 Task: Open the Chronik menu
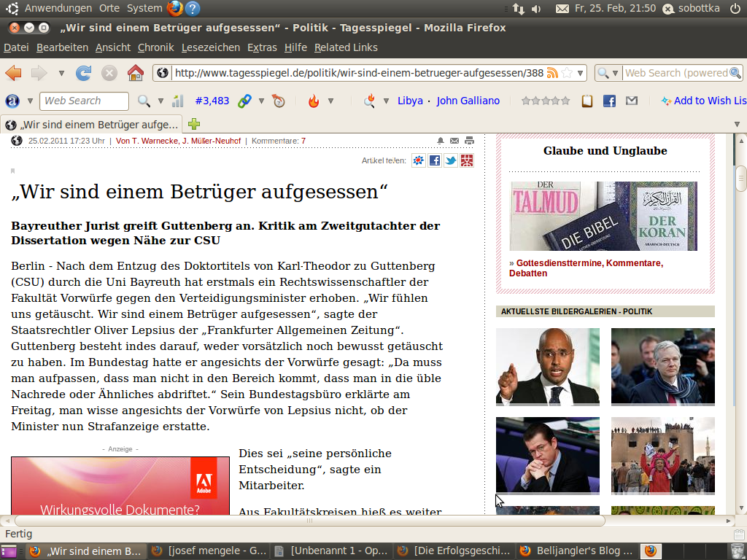(156, 47)
